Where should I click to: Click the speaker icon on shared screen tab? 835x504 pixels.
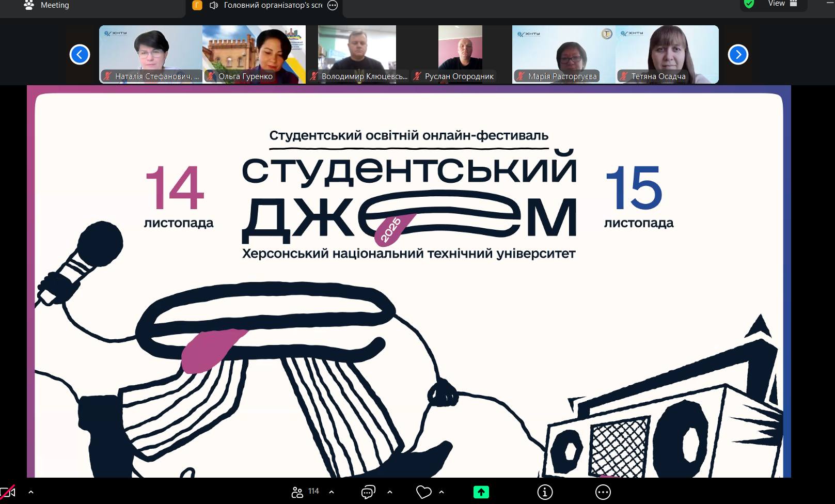(214, 6)
